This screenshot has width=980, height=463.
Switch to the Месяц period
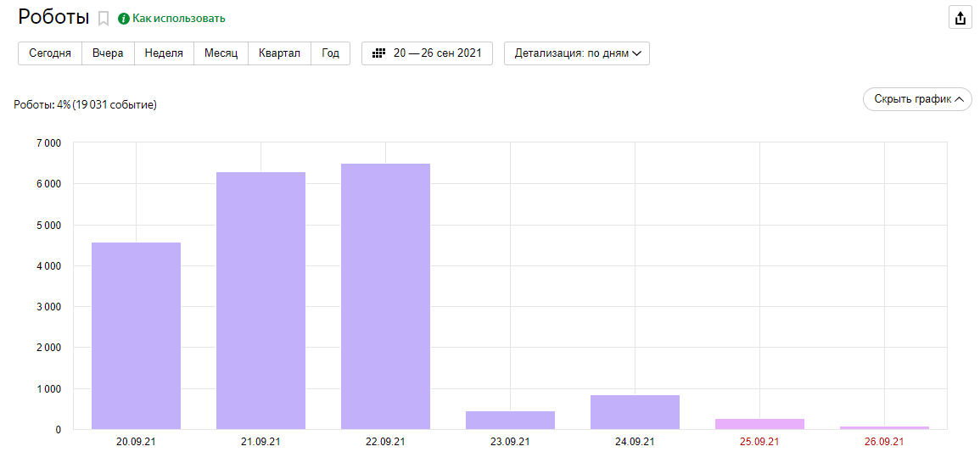[x=221, y=53]
